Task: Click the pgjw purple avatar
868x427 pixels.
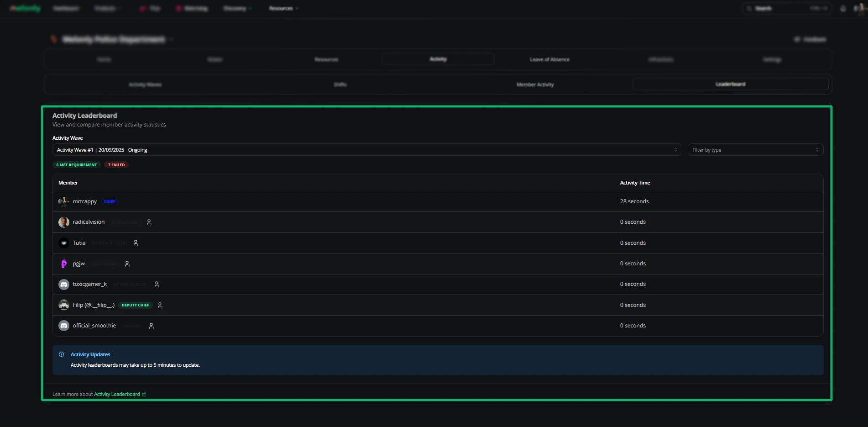Action: [64, 264]
